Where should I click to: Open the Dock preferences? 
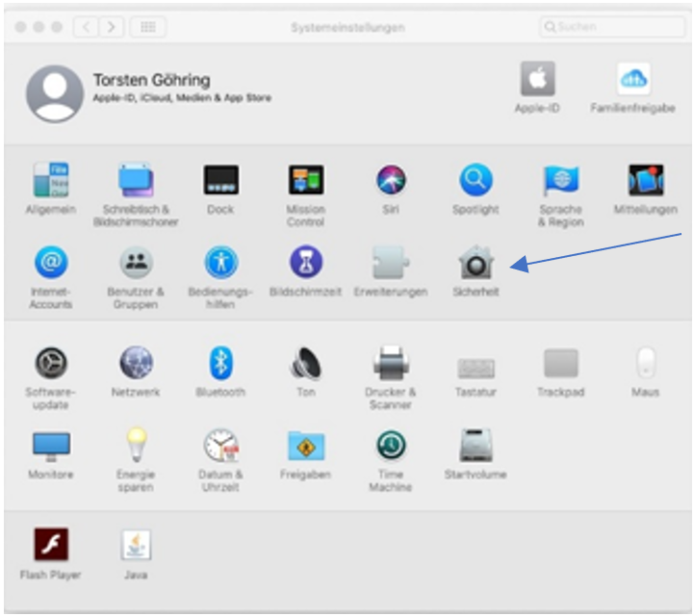(220, 181)
